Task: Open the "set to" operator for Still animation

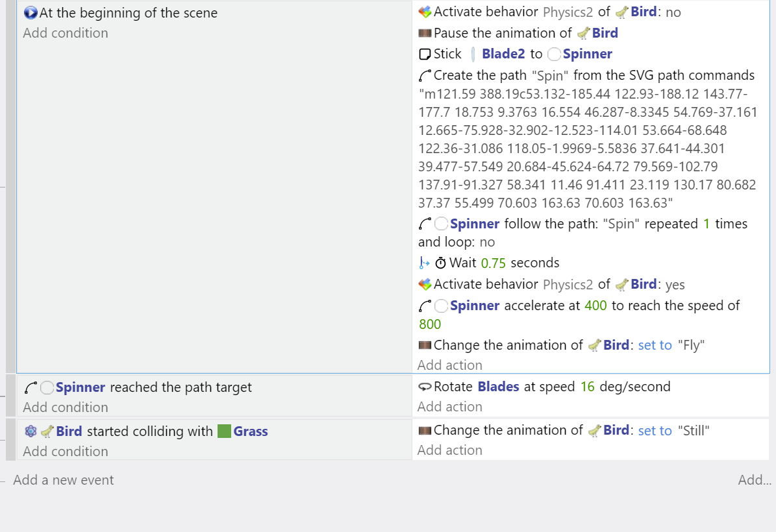Action: (655, 430)
